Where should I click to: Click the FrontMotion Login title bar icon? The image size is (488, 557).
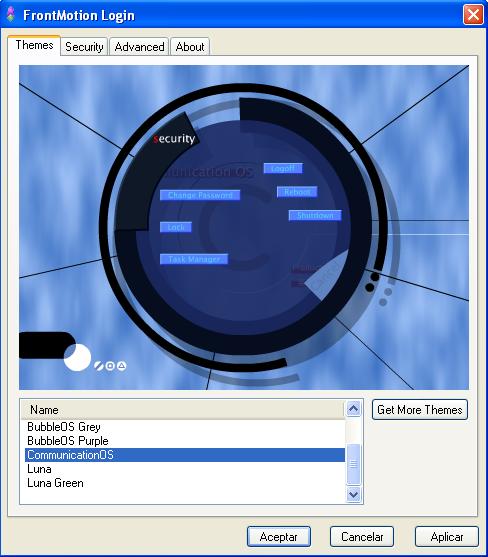[11, 14]
